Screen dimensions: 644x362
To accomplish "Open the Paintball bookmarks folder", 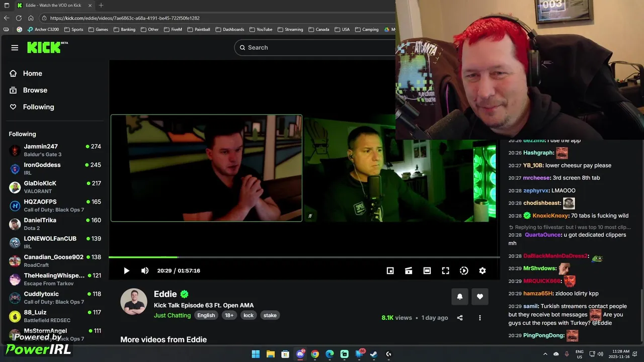I will point(199,29).
